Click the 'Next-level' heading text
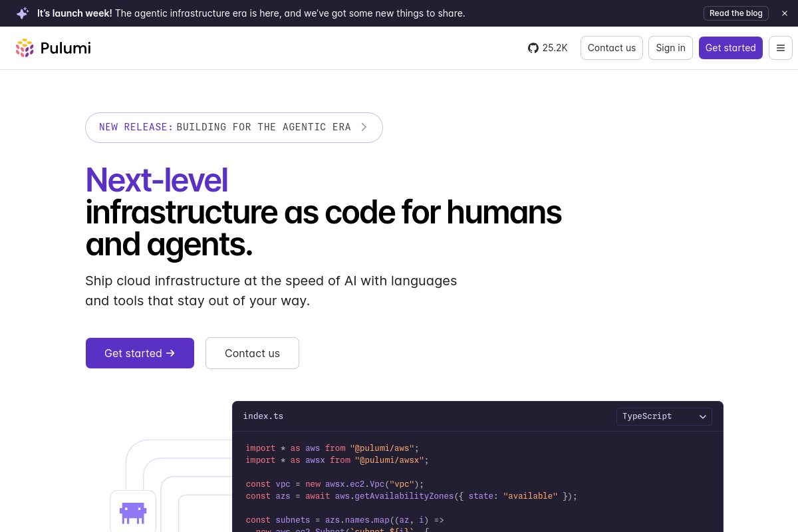Screen dimensions: 798x532 pos(157,180)
